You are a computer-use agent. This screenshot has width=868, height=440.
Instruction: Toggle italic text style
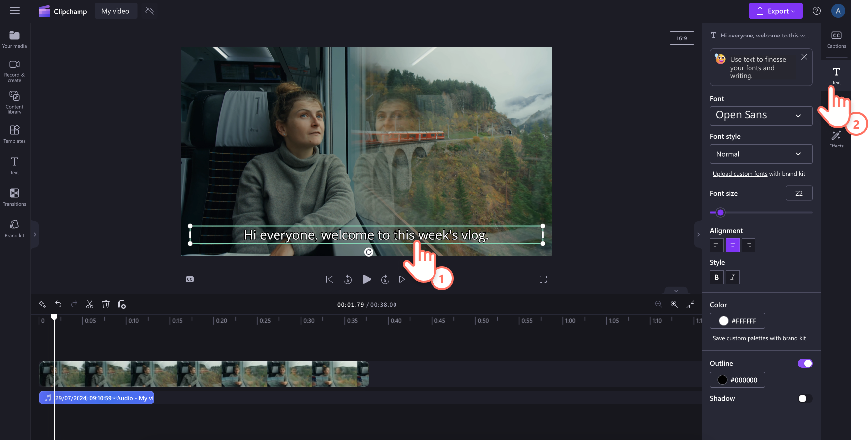pos(733,277)
